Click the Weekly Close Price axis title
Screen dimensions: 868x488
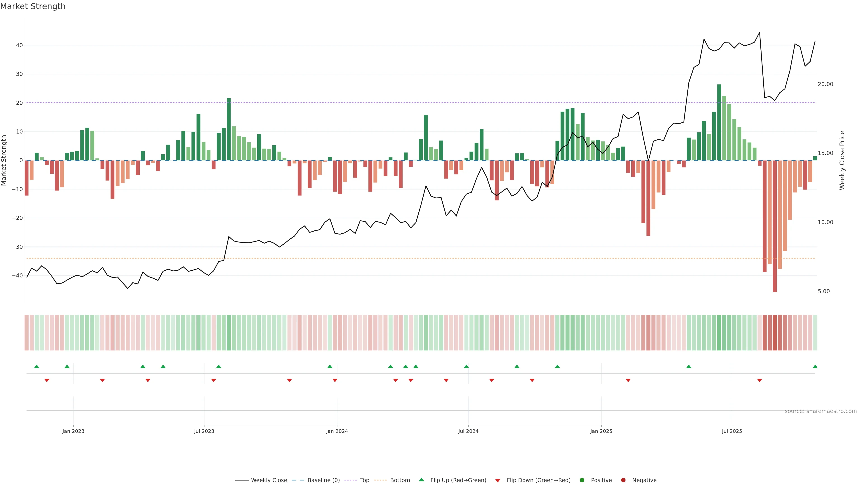click(842, 160)
